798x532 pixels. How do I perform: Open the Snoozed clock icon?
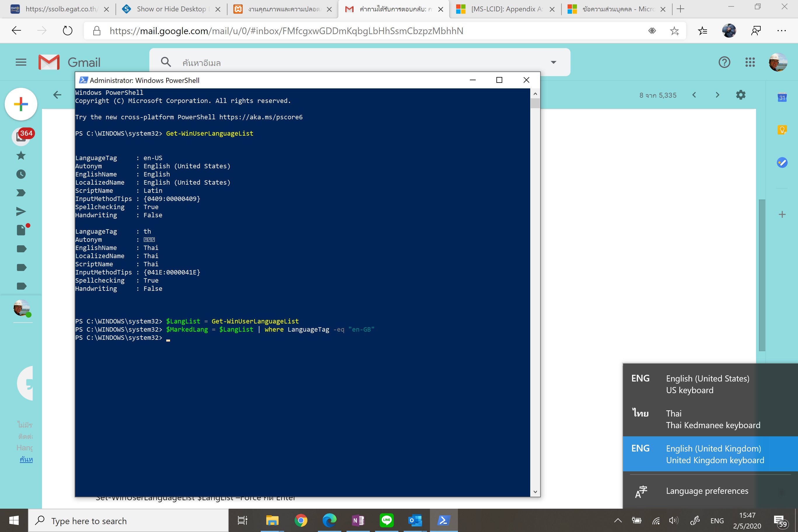point(21,174)
